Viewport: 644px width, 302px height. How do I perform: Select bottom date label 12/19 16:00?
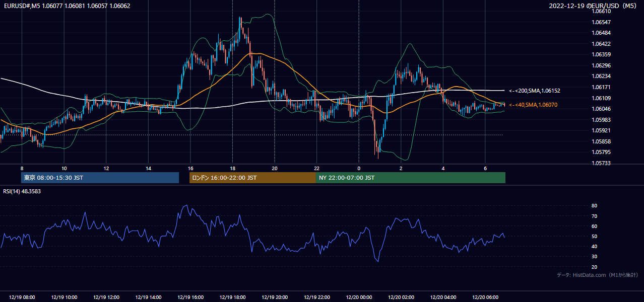tap(190, 297)
